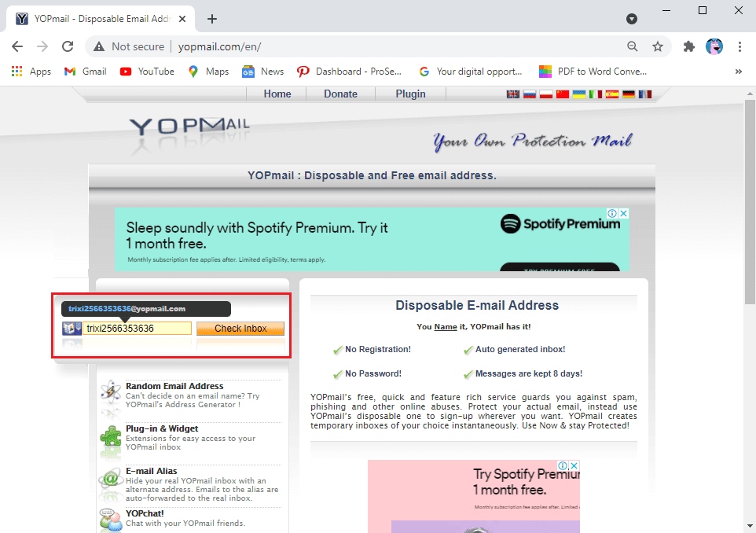Click the Random Email Address atom icon

click(111, 391)
